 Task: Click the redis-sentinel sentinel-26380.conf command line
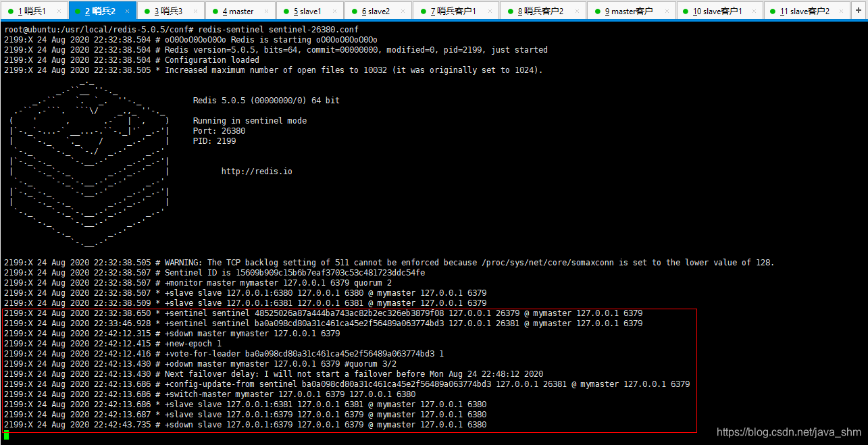181,30
